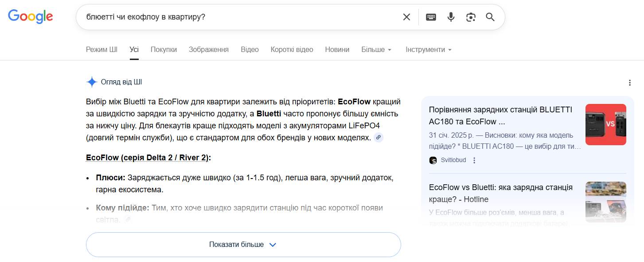
Task: Start voice search with the microphone icon
Action: (451, 16)
